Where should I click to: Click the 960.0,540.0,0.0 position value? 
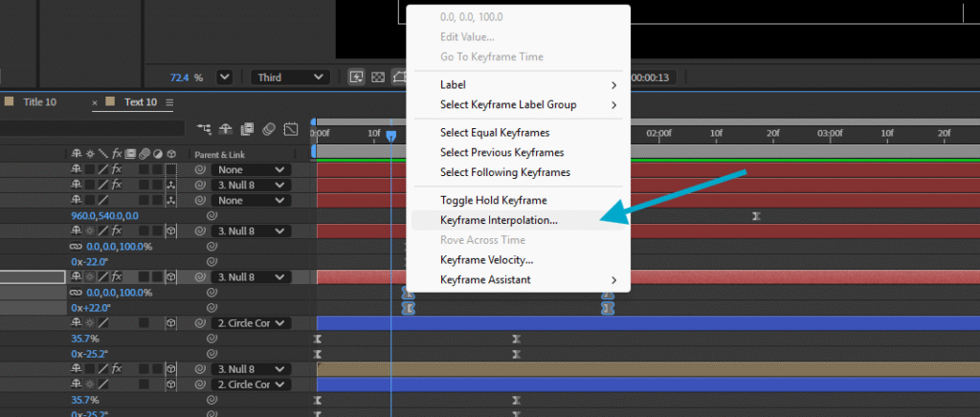click(x=105, y=216)
